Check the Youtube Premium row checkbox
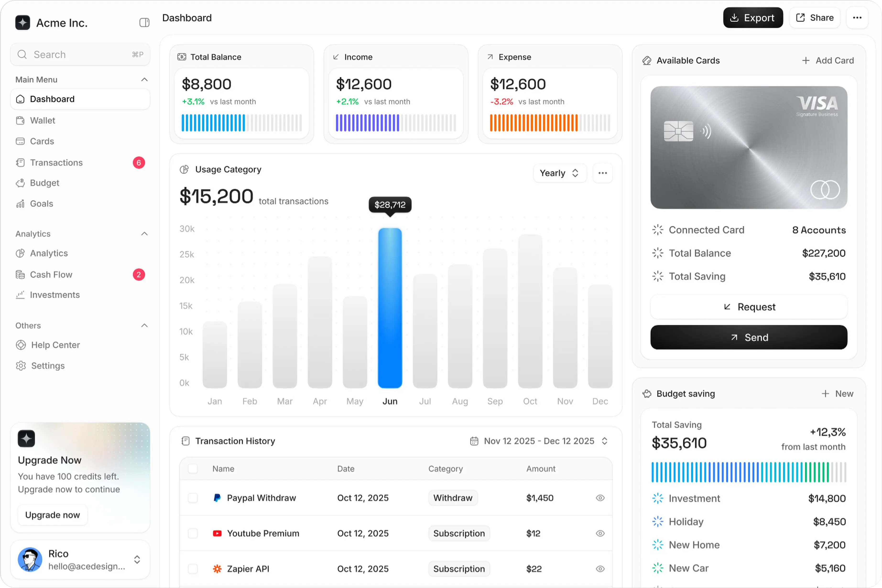 point(193,533)
